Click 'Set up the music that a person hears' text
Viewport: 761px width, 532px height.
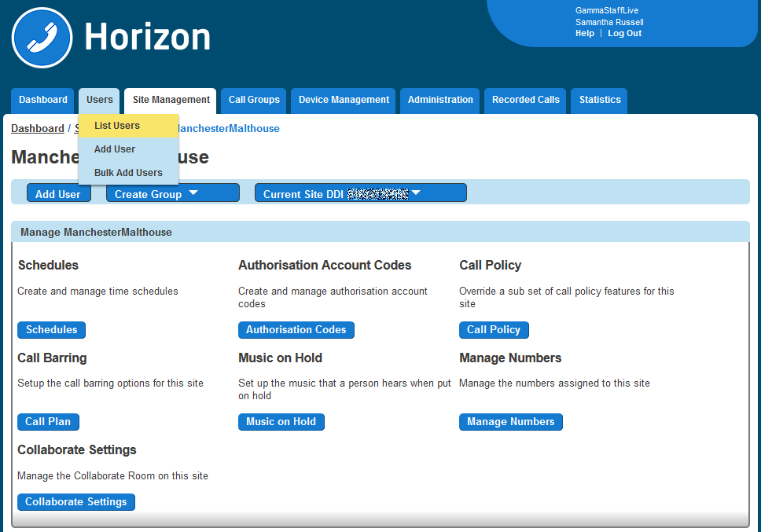click(344, 390)
